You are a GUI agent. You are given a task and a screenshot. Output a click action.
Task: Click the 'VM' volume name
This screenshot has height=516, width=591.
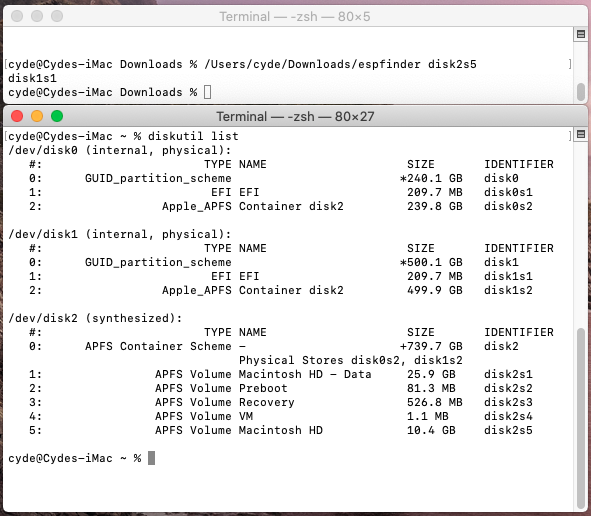click(x=246, y=416)
